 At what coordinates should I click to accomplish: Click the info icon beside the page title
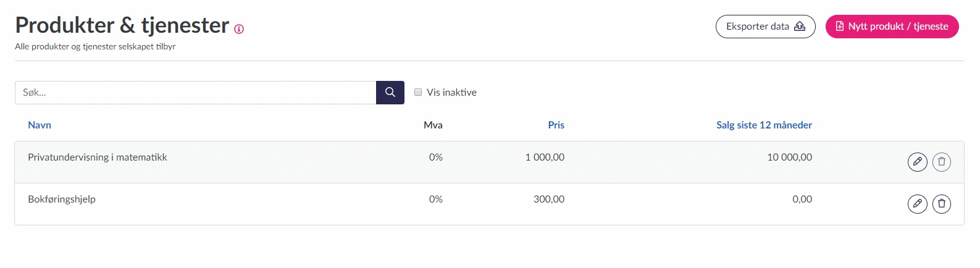(239, 29)
